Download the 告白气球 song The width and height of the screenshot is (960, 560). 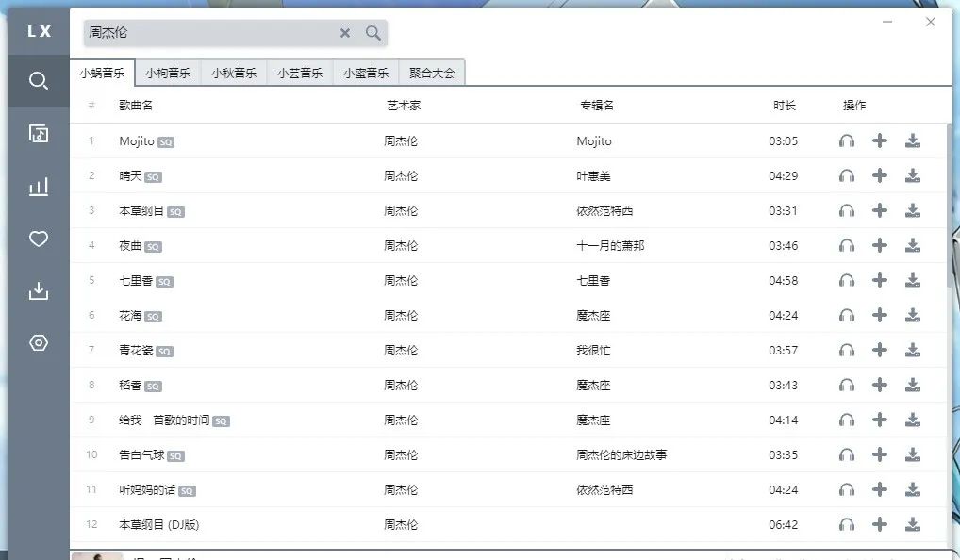coord(913,454)
